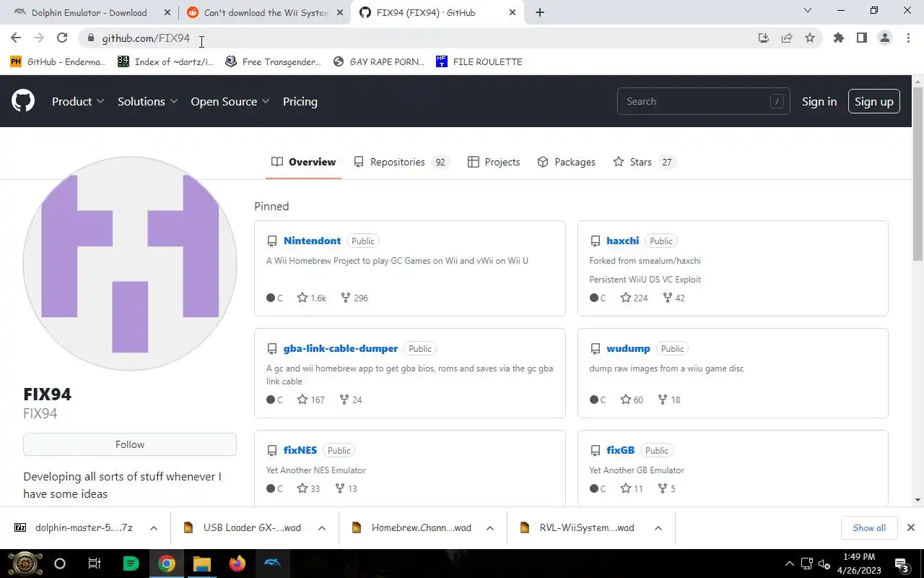Click forks count 296 on Nintendont

tap(354, 298)
